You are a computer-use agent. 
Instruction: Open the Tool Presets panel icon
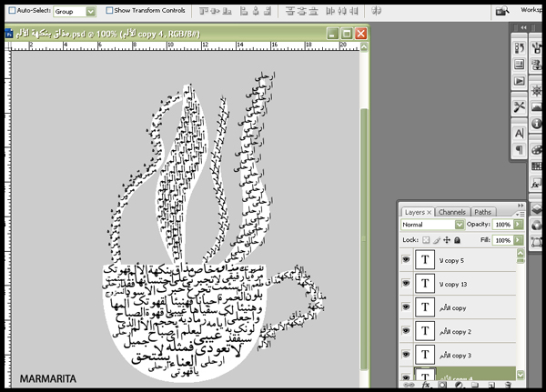click(x=520, y=106)
